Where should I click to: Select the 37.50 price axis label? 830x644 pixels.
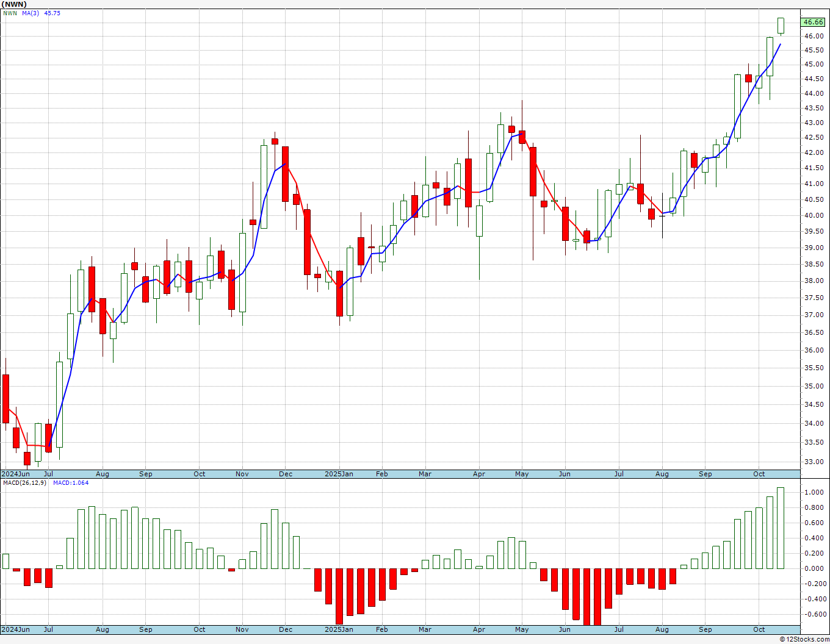point(814,298)
